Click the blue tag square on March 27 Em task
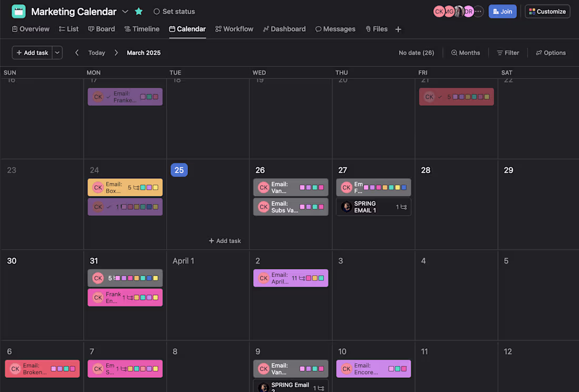Screen dimensions: 579x392 point(404,187)
